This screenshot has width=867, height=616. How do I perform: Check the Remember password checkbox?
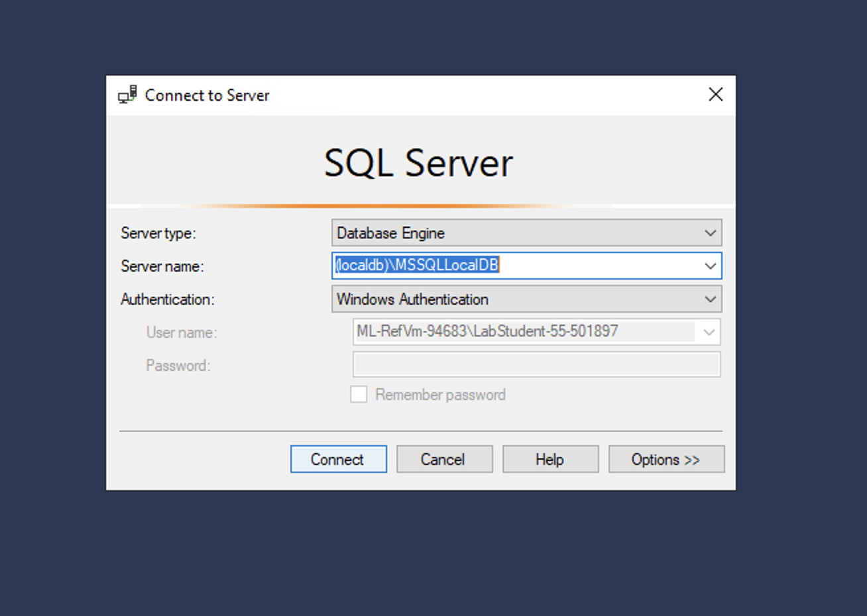358,394
